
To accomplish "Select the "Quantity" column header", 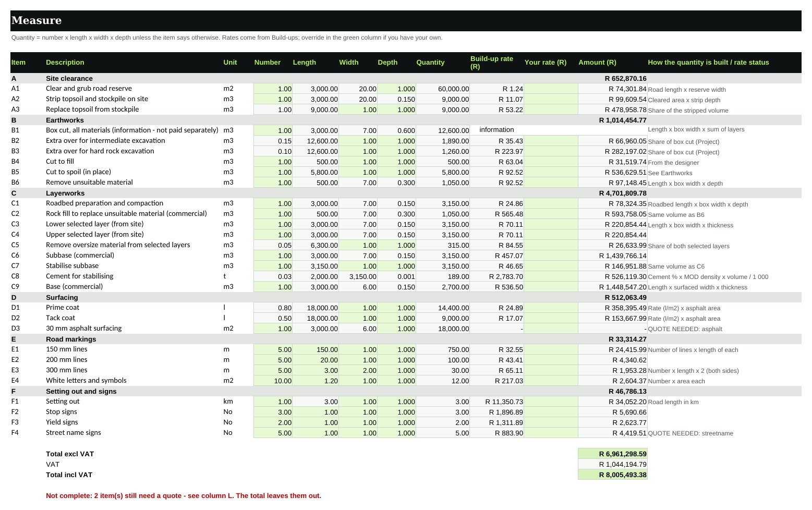I will (430, 63).
